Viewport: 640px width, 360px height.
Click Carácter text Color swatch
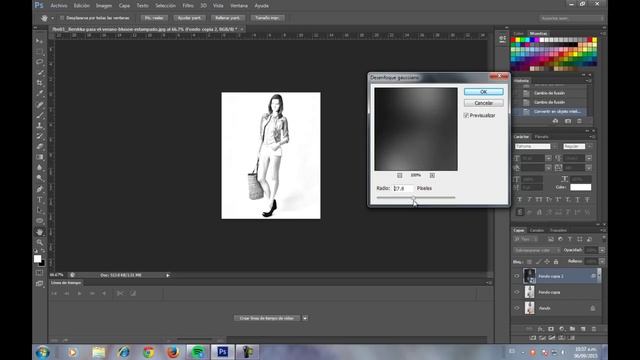(580, 187)
